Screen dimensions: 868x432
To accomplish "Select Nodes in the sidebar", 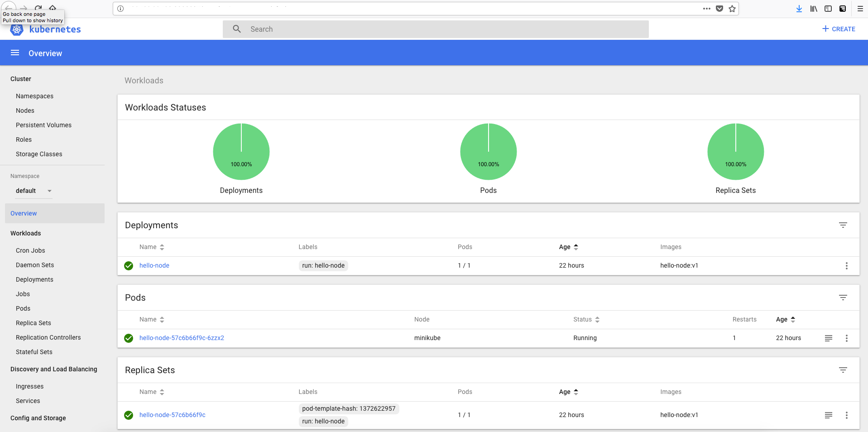I will click(x=25, y=110).
